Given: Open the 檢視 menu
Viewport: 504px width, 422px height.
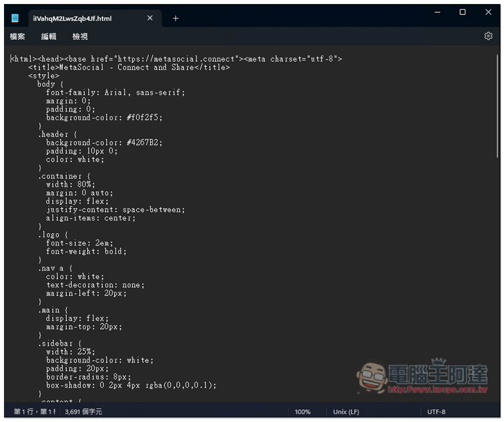Looking at the screenshot, I should pyautogui.click(x=80, y=36).
